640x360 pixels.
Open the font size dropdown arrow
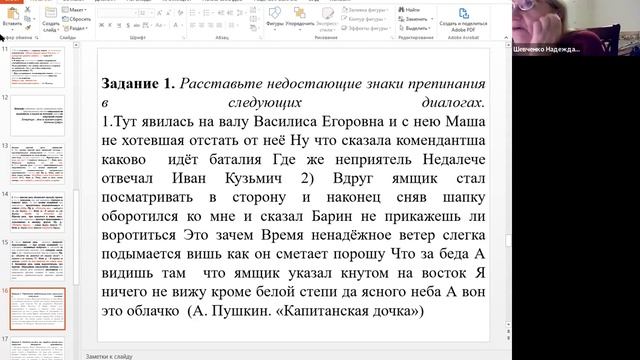(151, 13)
